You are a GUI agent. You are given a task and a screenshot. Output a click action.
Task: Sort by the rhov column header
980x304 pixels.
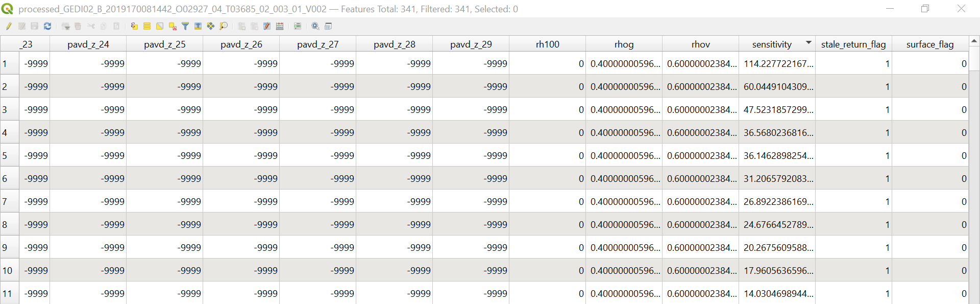pos(701,44)
